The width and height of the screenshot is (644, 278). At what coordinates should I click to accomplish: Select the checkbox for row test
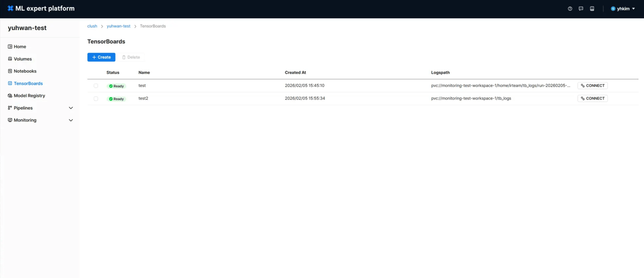click(x=96, y=86)
